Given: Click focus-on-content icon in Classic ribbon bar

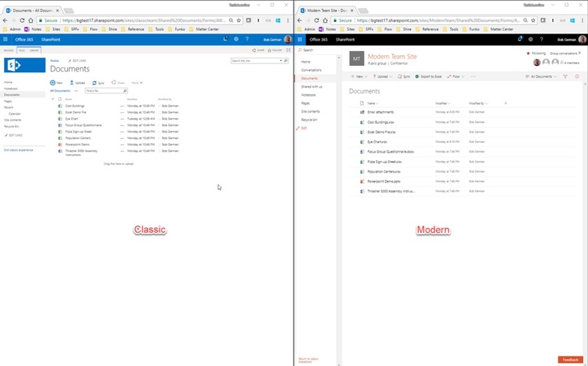Looking at the screenshot, I should [x=288, y=50].
